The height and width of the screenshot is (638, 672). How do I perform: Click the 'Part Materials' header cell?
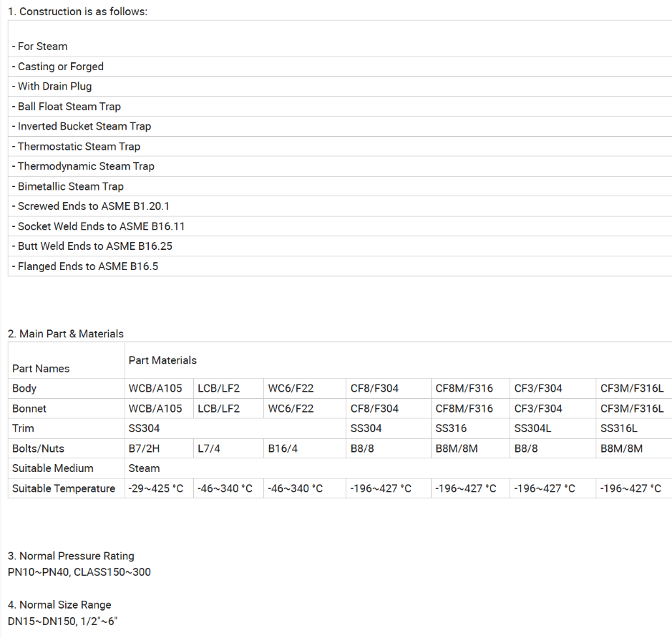[398, 360]
